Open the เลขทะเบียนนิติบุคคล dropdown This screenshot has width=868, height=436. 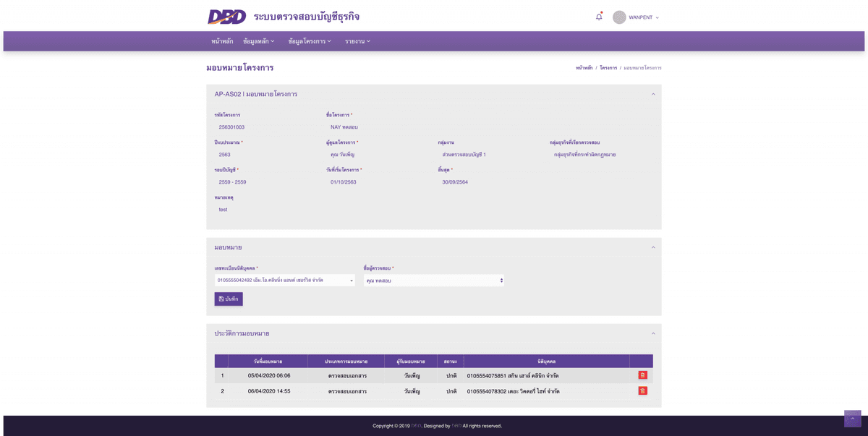click(285, 281)
